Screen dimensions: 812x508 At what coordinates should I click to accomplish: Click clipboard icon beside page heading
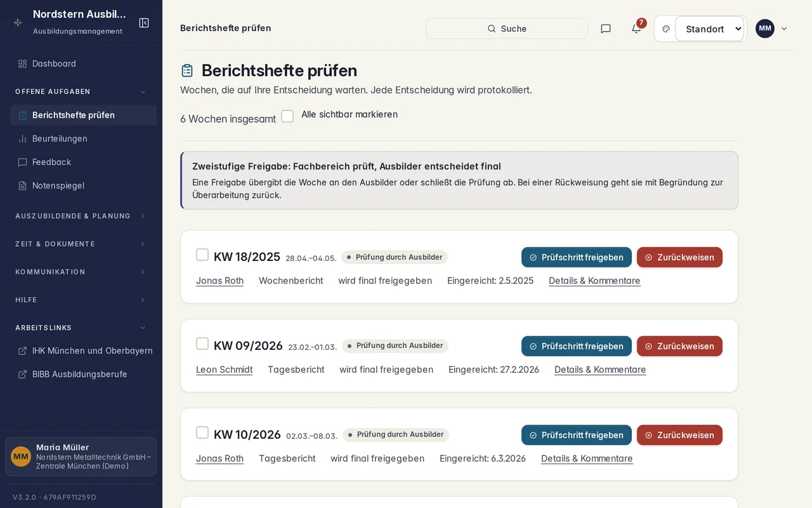[x=187, y=70]
